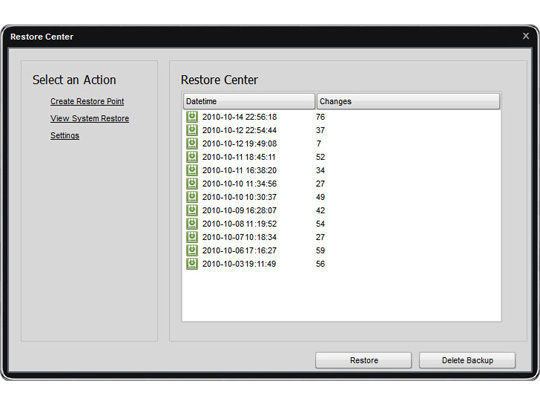Click the restore point icon for 2010-10-12 22:54:44
540x405 pixels.
[192, 130]
